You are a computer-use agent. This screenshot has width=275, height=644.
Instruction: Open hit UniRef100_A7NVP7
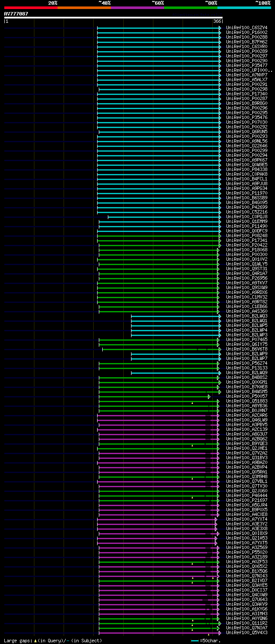tap(247, 75)
